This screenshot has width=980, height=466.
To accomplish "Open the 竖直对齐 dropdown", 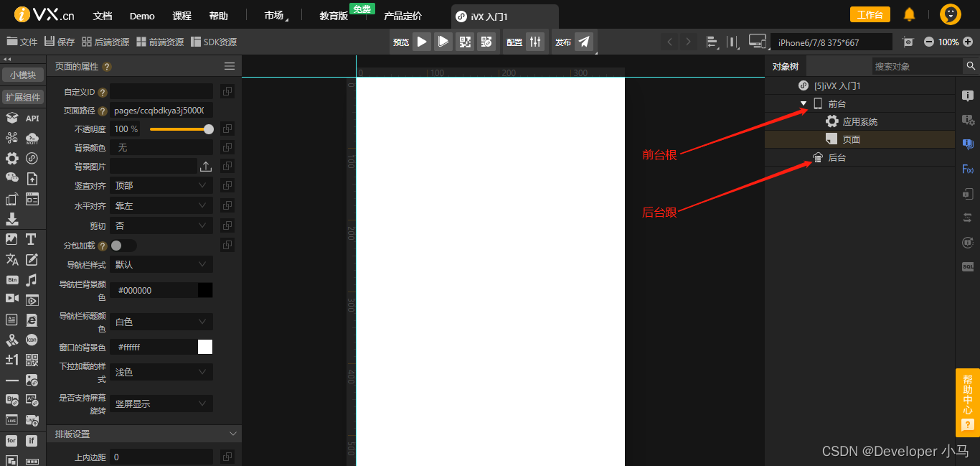I will [161, 185].
